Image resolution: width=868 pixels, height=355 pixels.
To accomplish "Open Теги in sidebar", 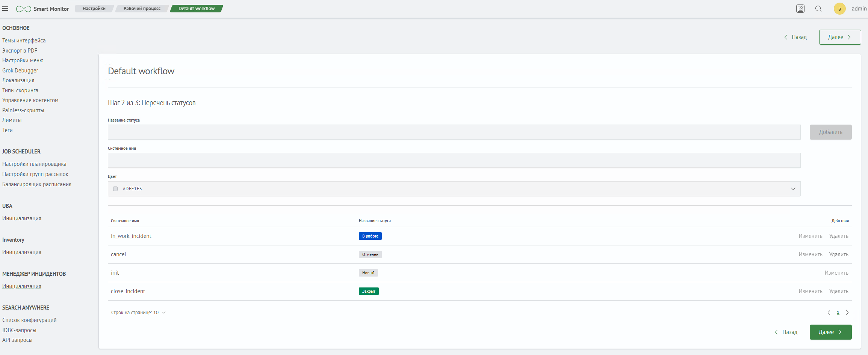I will click(8, 130).
